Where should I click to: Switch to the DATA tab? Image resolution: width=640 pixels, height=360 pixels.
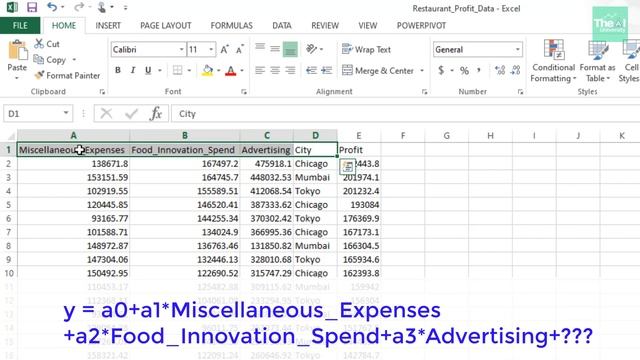point(282,25)
